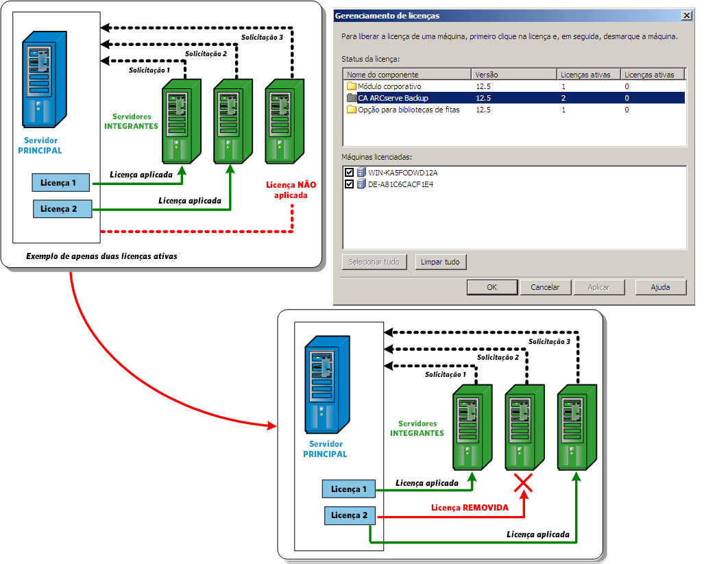Click the red X removed-license mark
Screen dimensions: 728x564
(x=523, y=482)
